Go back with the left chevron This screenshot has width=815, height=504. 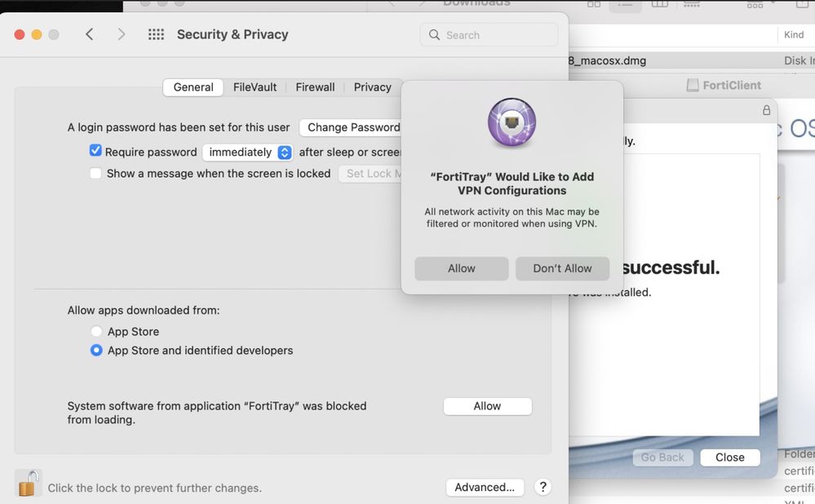tap(90, 34)
